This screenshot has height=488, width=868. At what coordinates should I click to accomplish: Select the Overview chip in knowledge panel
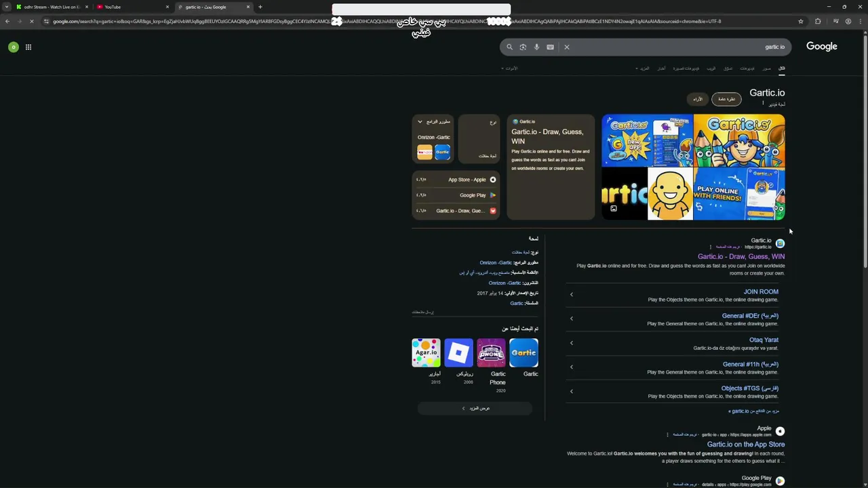pos(726,99)
